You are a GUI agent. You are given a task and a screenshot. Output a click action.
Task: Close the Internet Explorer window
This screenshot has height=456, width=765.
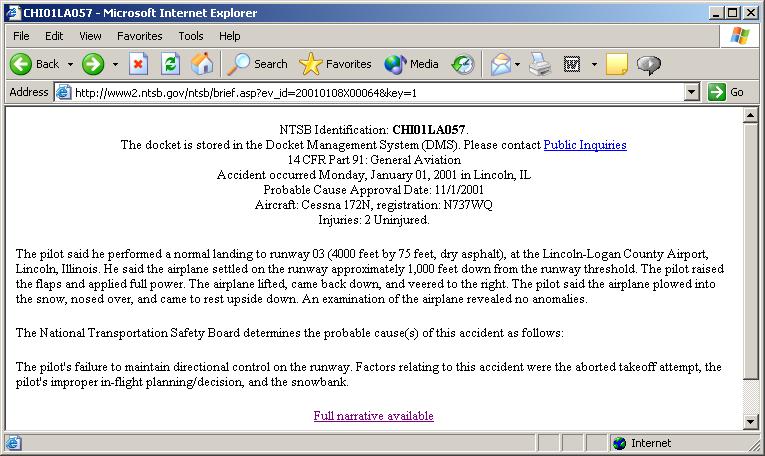[750, 13]
